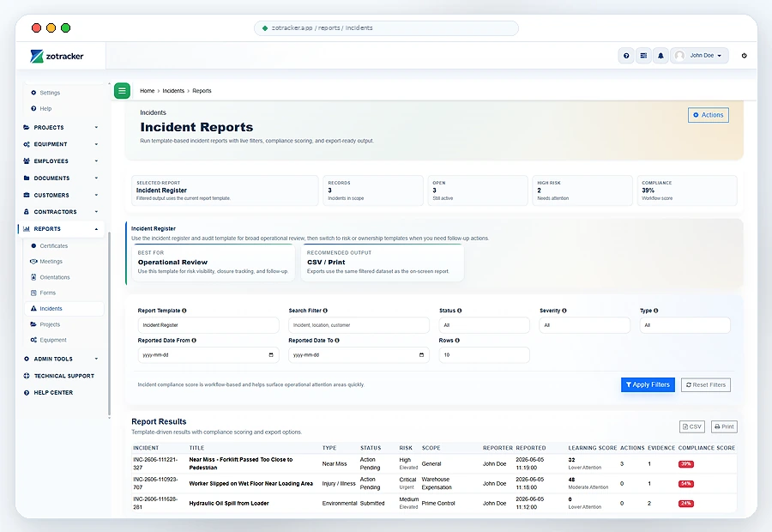Open the help question-mark icon in header
Screen dimensions: 772x532
click(x=626, y=56)
